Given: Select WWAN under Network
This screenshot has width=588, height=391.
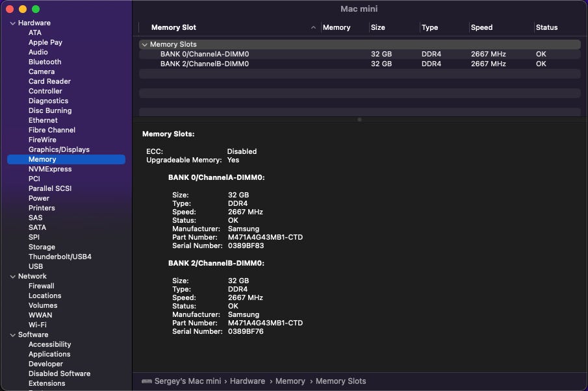Looking at the screenshot, I should coord(40,315).
